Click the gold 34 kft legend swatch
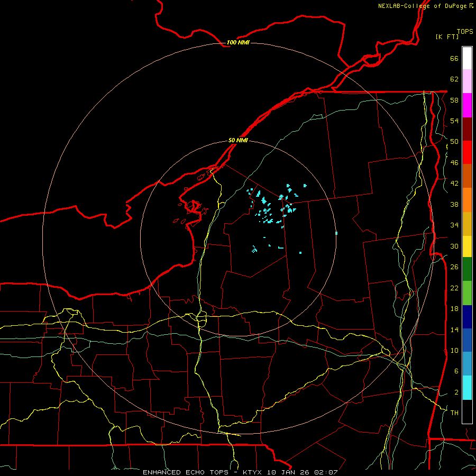The width and height of the screenshot is (476, 476). pyautogui.click(x=467, y=224)
